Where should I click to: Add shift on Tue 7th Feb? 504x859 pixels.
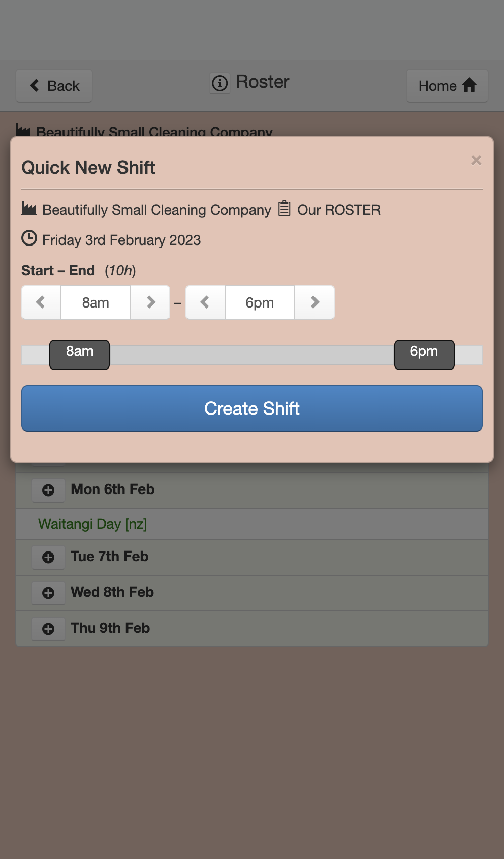48,557
